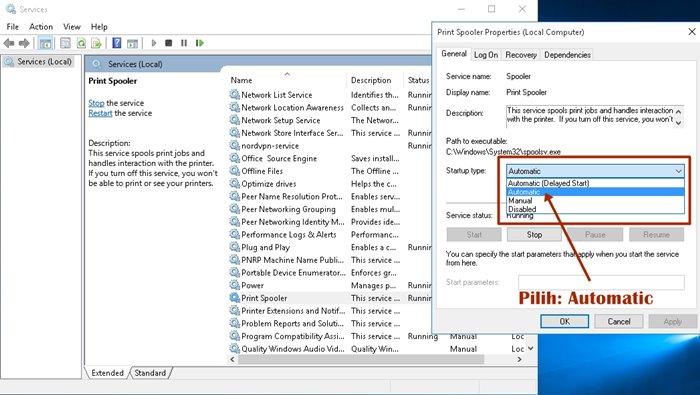Select the Office Source Engine service name
This screenshot has width=700, height=395.
[x=279, y=158]
